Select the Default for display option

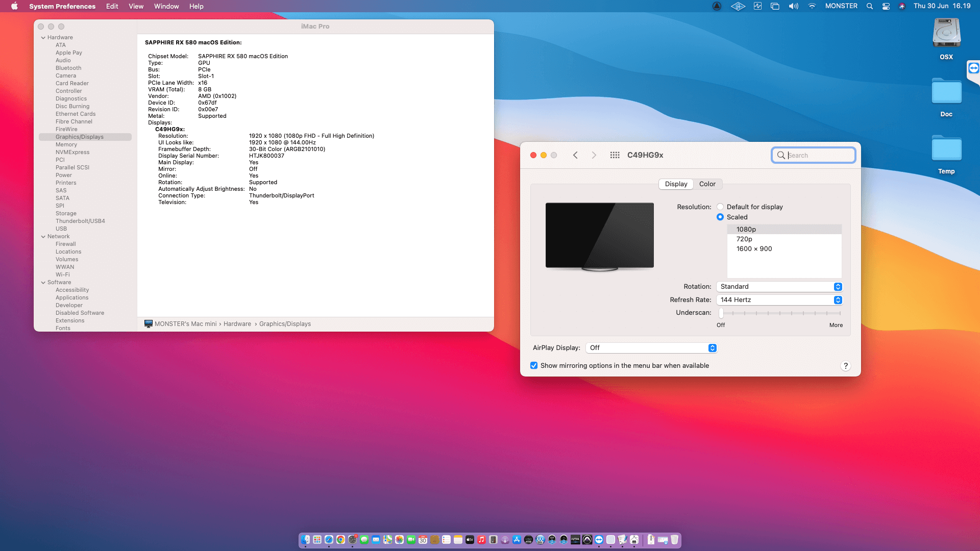[720, 207]
